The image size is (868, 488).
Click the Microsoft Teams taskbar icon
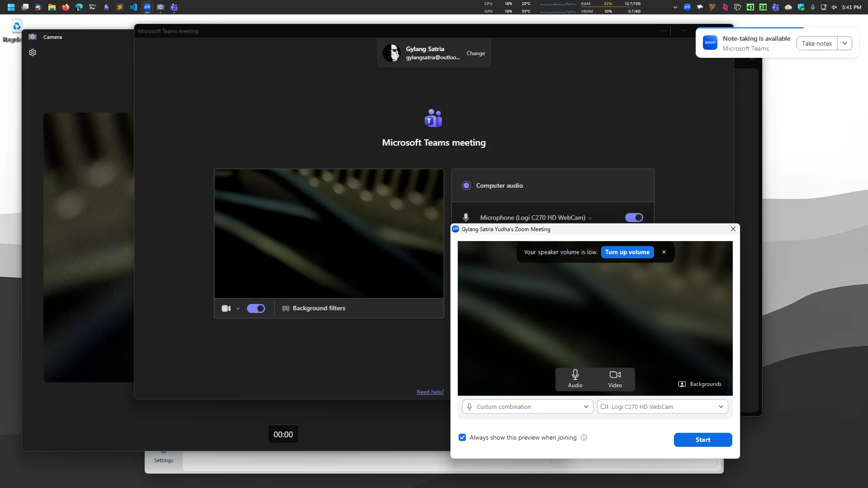point(174,7)
